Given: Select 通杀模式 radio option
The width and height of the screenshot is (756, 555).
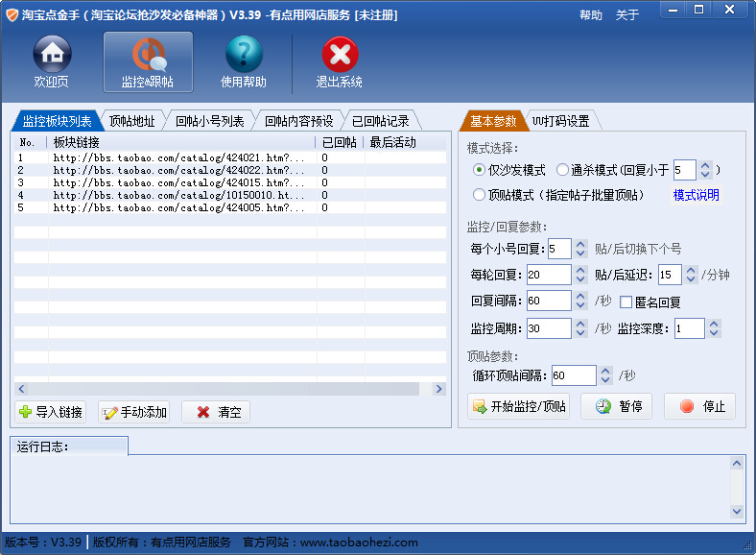Looking at the screenshot, I should point(562,170).
